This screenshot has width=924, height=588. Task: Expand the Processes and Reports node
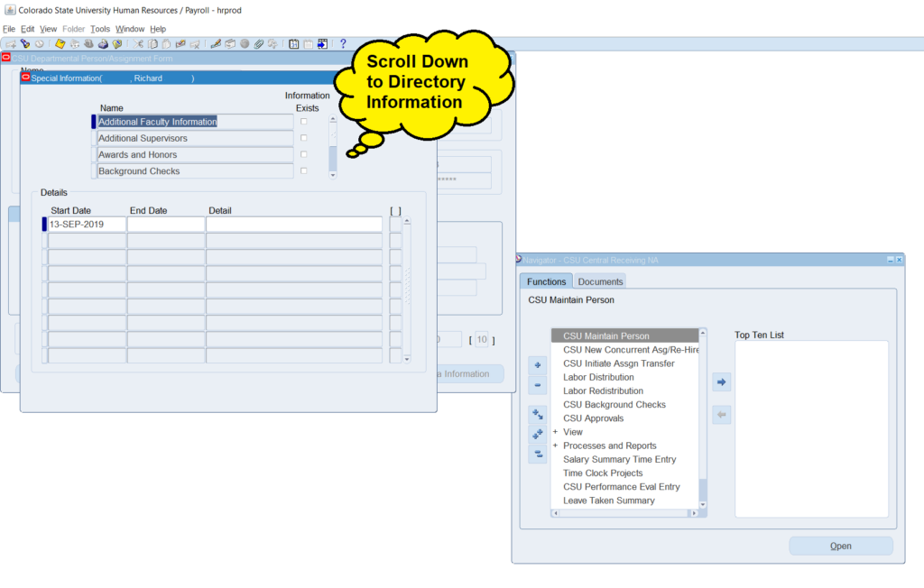click(x=556, y=446)
